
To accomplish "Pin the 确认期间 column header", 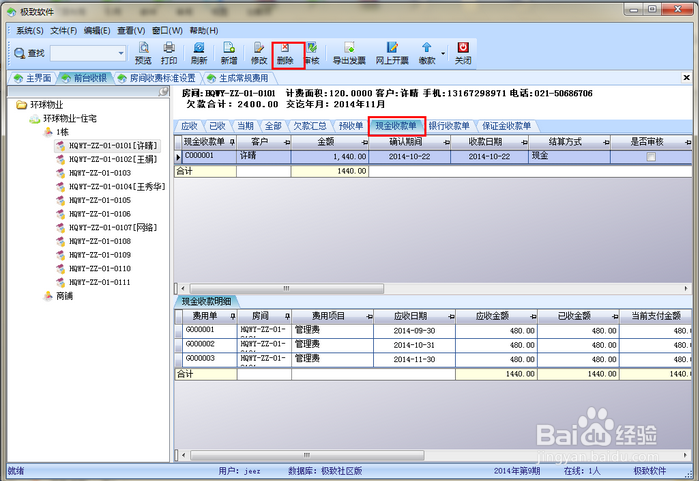I will tap(447, 142).
